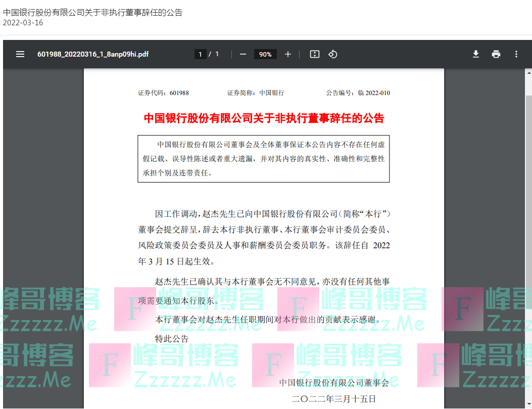Open the three-dot more actions menu

[x=516, y=54]
